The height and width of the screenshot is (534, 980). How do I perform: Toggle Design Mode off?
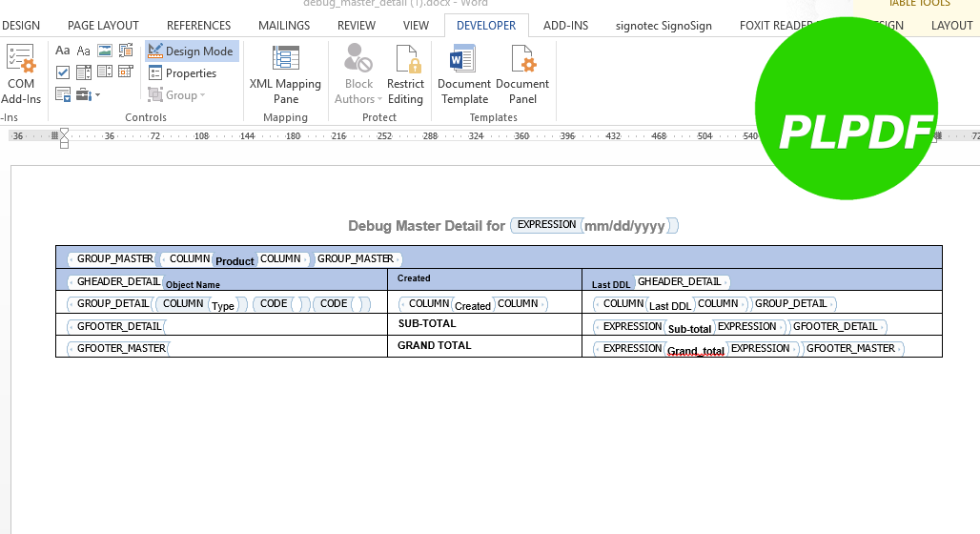(x=192, y=51)
